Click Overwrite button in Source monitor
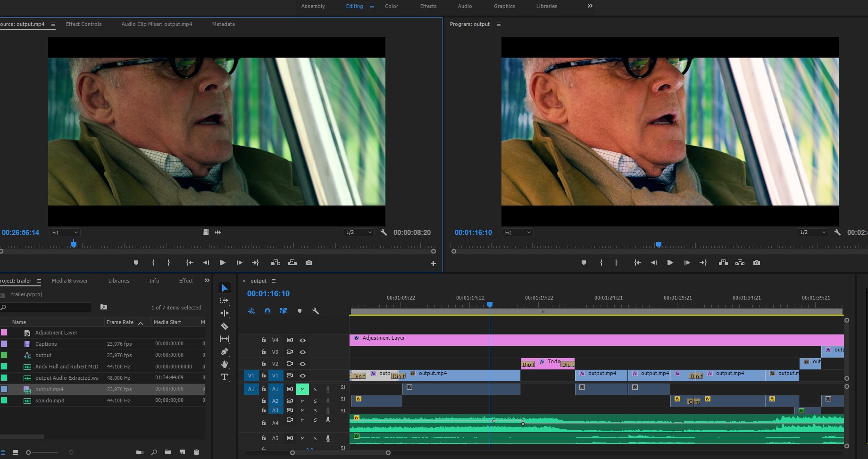 click(292, 263)
